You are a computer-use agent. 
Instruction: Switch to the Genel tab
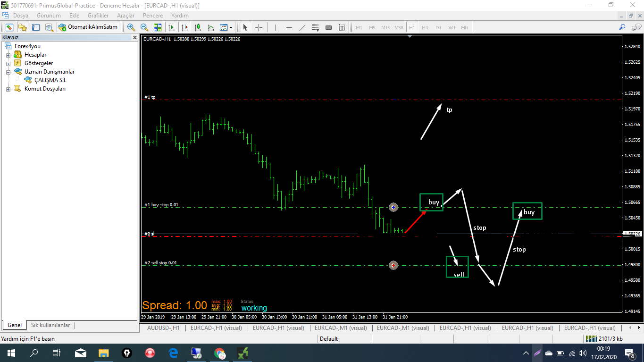click(x=15, y=325)
